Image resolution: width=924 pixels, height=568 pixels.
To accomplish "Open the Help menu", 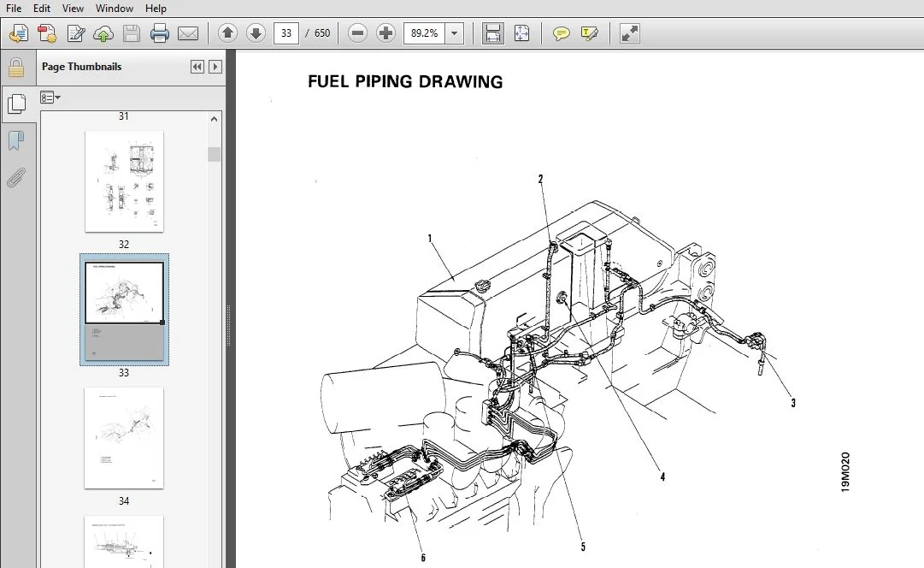I will coord(156,9).
